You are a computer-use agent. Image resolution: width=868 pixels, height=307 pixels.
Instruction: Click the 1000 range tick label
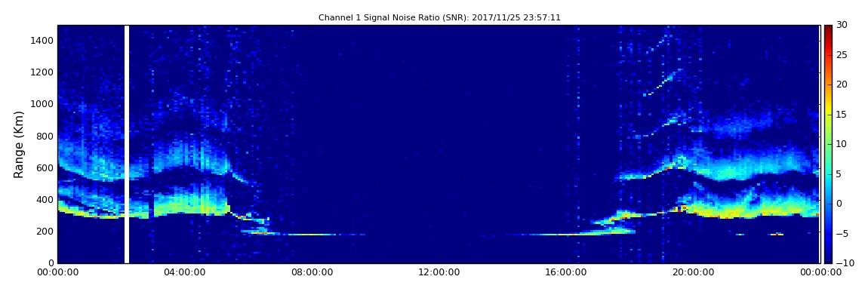(x=42, y=104)
